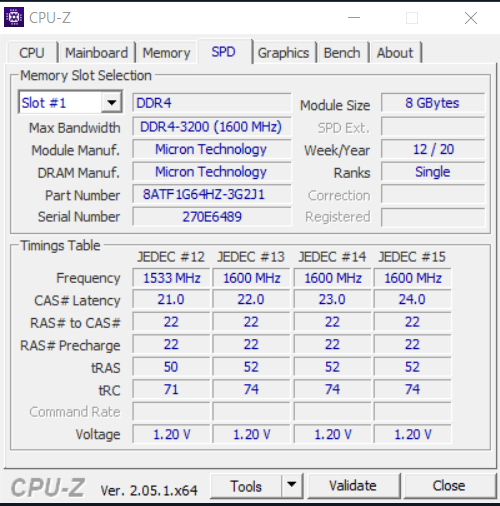Open the Tools dropdown arrow

(x=292, y=485)
